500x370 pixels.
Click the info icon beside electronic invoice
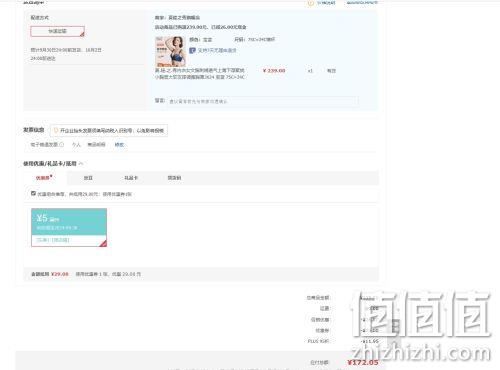62,145
